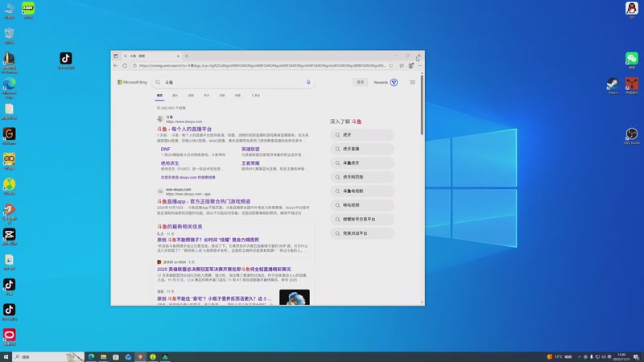
Task: Open Microsoft Store from the taskbar
Action: pos(116,356)
